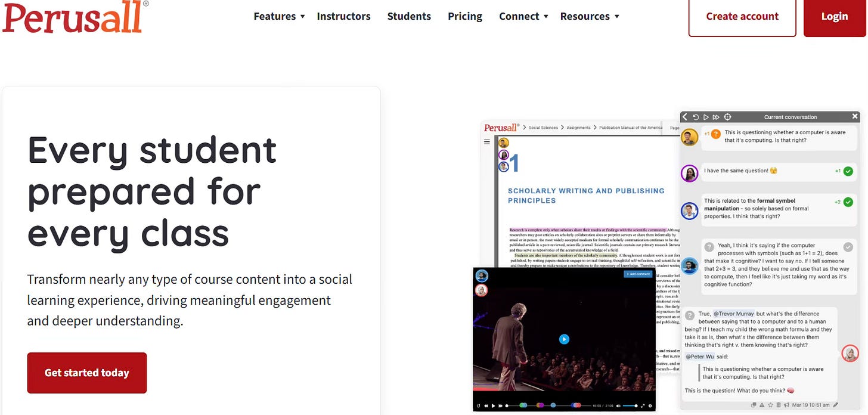Toggle the green checkmark on 'I have the same question!'

848,171
